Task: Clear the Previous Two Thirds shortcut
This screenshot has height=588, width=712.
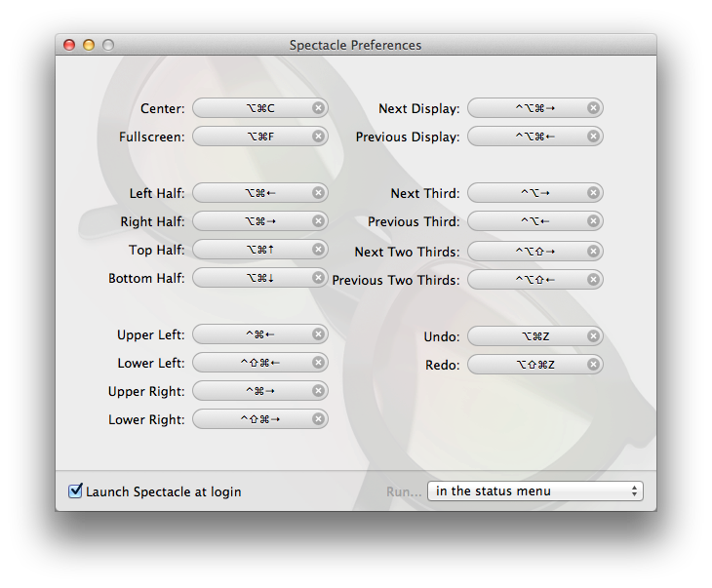Action: 593,279
